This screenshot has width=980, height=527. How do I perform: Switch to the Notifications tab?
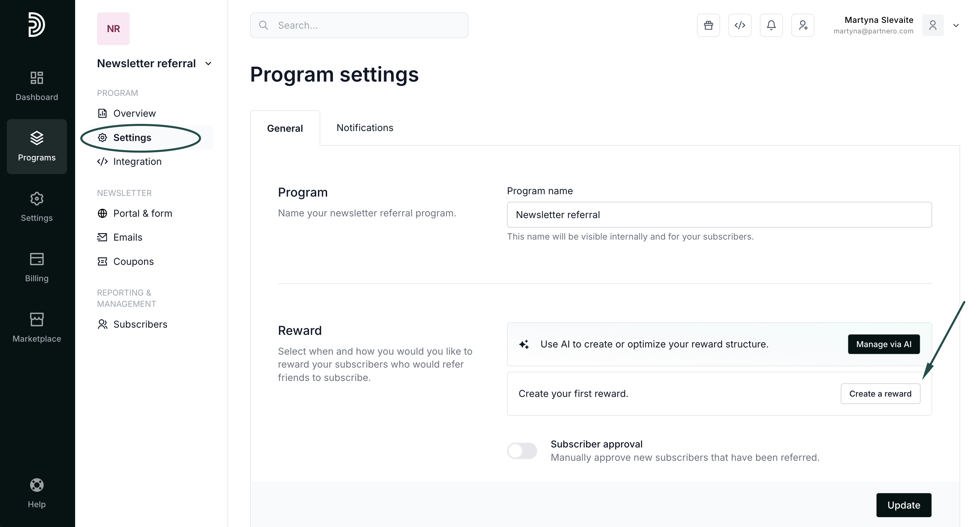(x=364, y=128)
